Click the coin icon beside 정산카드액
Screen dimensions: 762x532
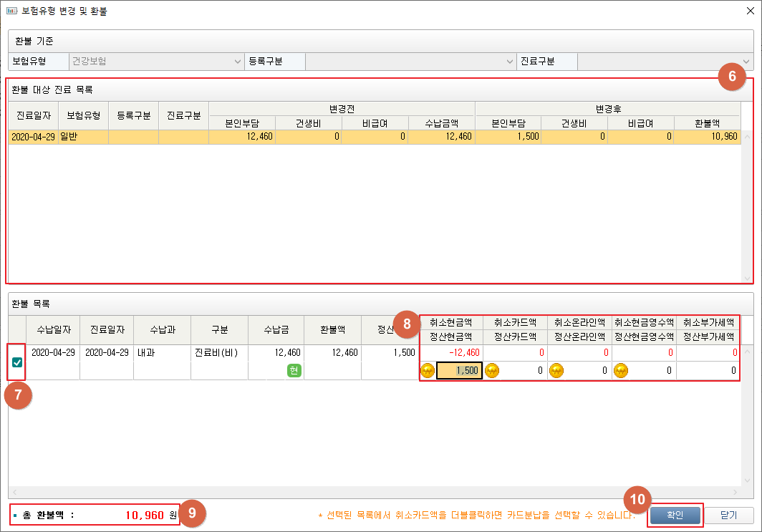[x=492, y=371]
